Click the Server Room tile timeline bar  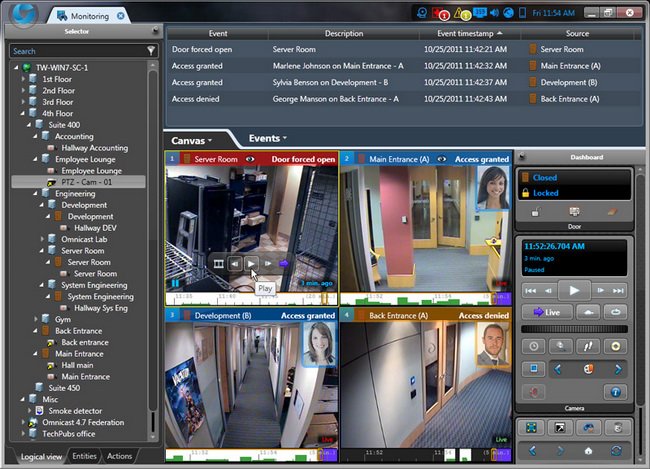point(251,299)
